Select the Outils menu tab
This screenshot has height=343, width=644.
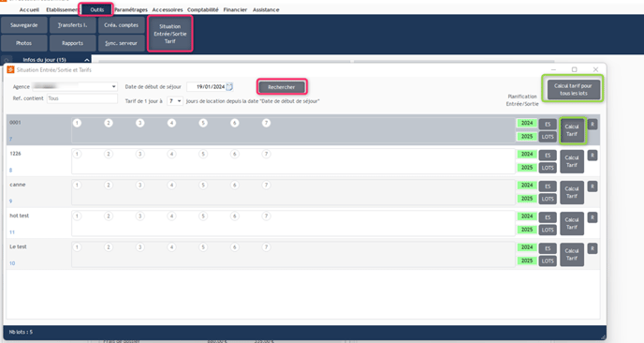(97, 9)
